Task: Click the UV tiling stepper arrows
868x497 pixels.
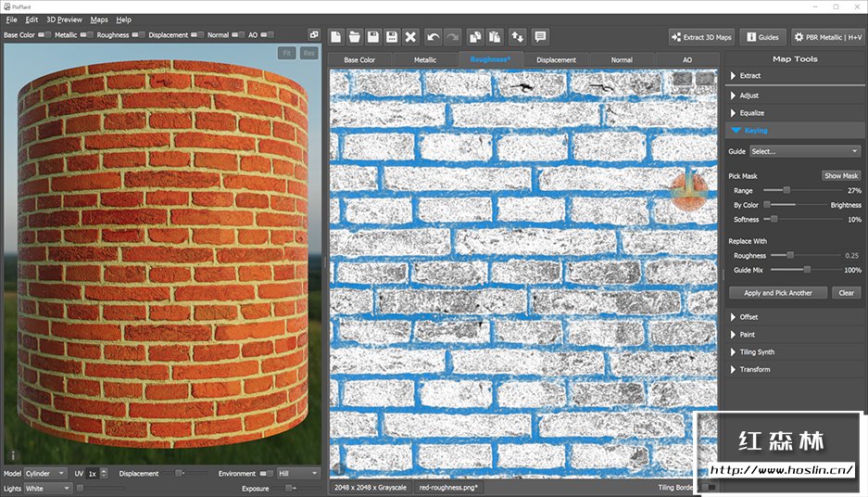Action: tap(104, 474)
